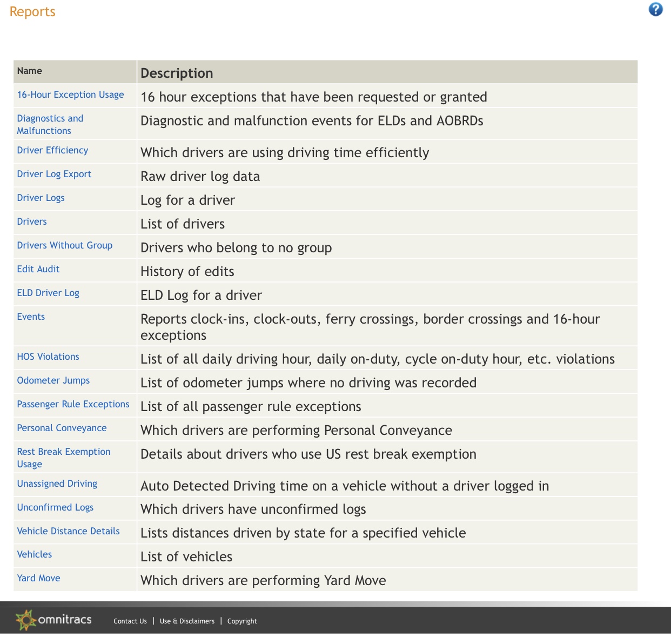Open Use & Disclaimers footer link
This screenshot has width=671, height=644.
[187, 621]
